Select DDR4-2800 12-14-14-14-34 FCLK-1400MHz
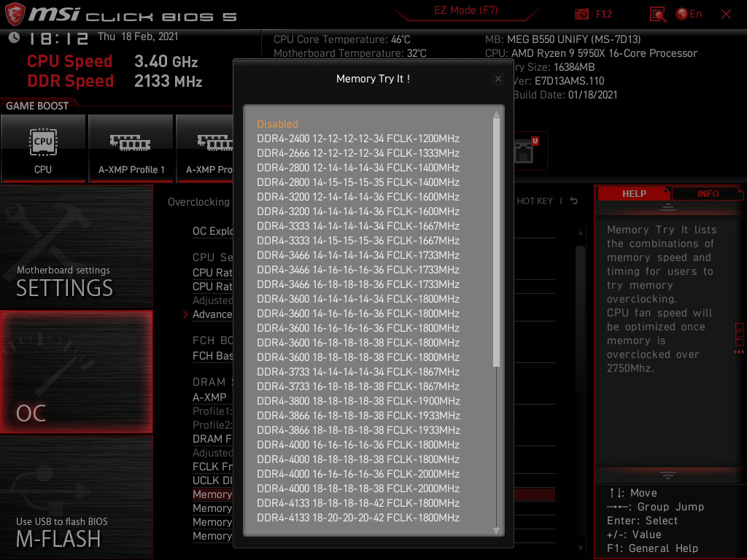Image resolution: width=747 pixels, height=560 pixels. (x=358, y=168)
